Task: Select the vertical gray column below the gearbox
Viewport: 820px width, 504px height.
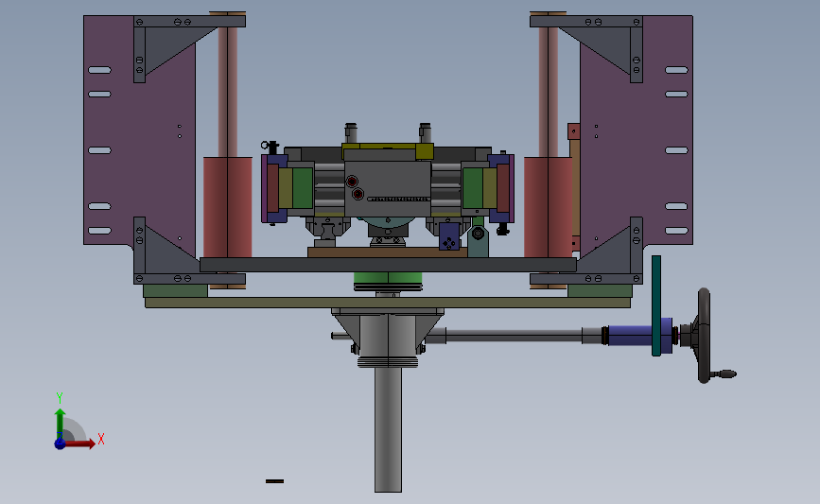Action: pos(388,428)
